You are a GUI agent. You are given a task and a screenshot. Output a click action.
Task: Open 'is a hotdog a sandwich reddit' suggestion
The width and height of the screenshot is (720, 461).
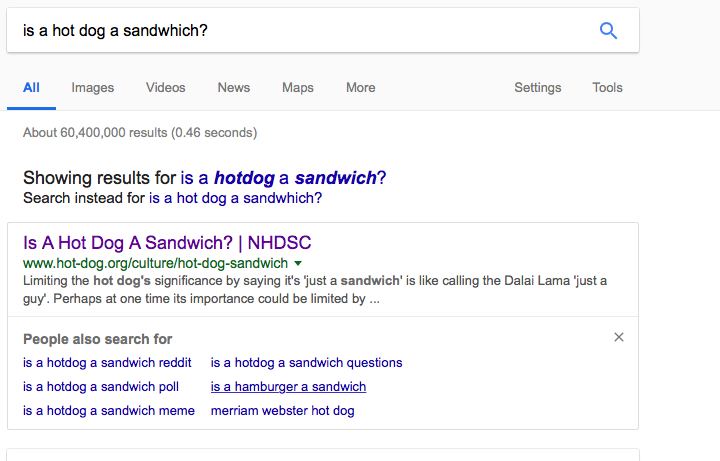pos(107,363)
